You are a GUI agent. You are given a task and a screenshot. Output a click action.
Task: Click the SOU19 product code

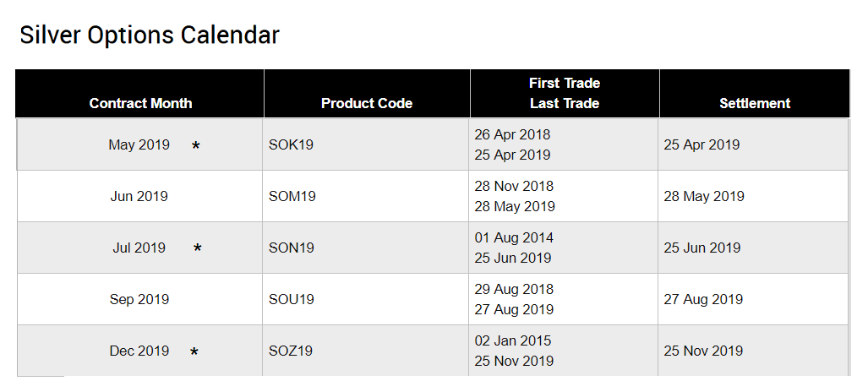tap(292, 300)
